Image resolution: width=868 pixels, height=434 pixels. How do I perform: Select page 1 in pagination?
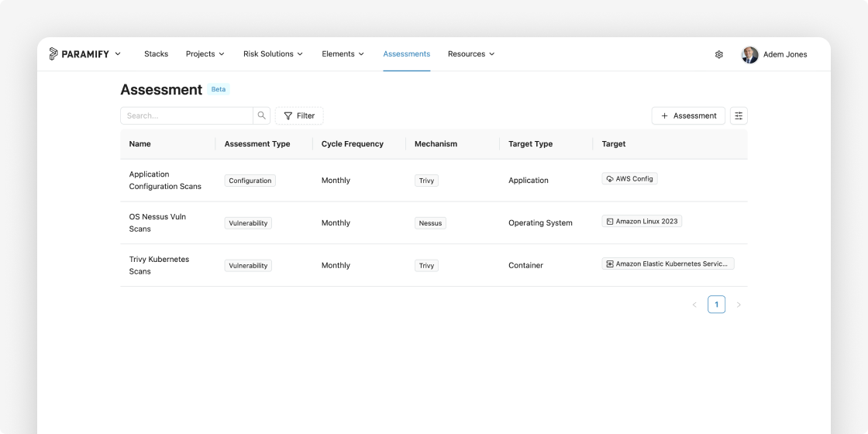(x=716, y=305)
